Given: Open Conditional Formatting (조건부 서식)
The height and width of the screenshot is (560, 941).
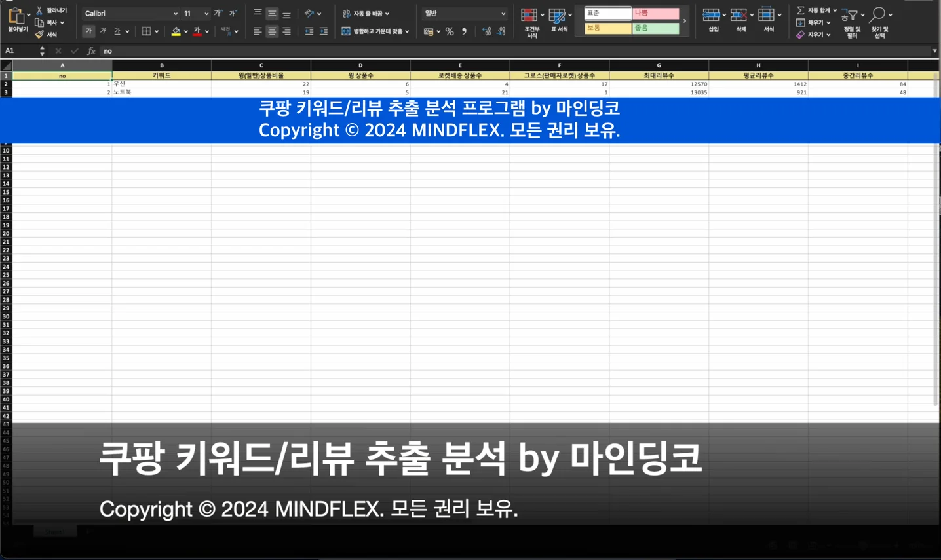Looking at the screenshot, I should 531,22.
